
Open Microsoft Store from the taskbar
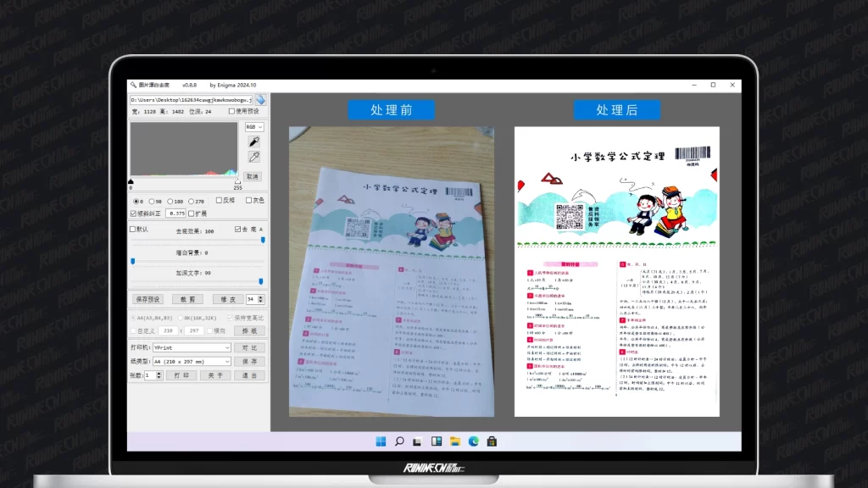tap(492, 441)
